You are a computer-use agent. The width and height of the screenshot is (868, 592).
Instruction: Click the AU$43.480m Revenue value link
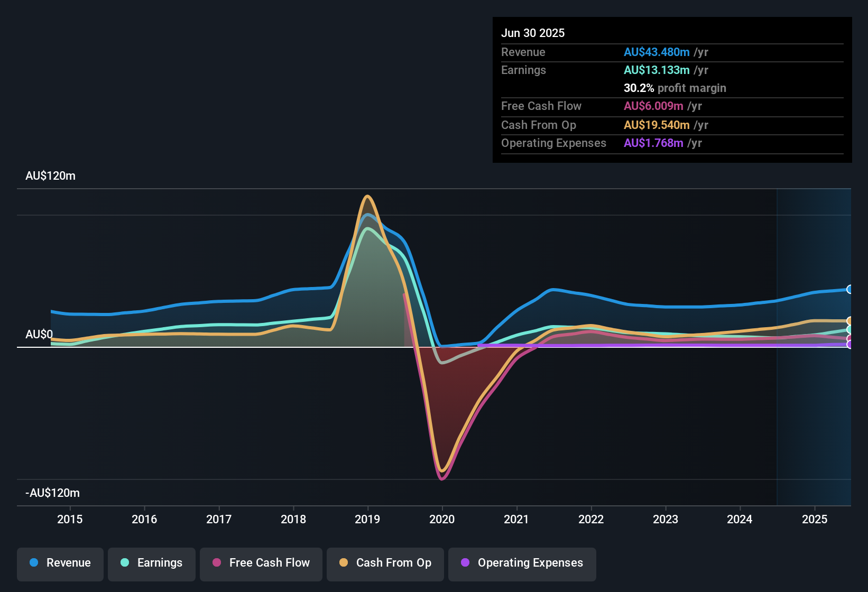click(x=657, y=52)
